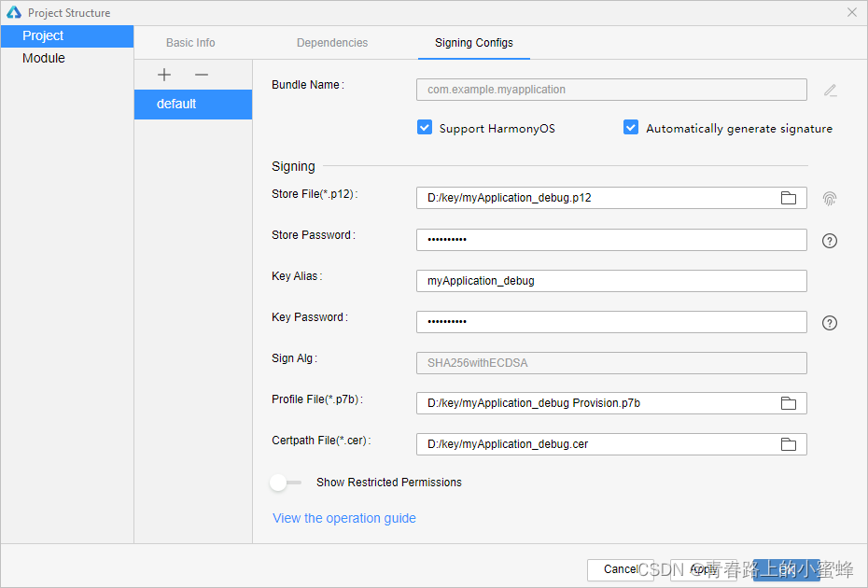Open help icon for Store Password
Screen dimensions: 868x588
point(830,241)
